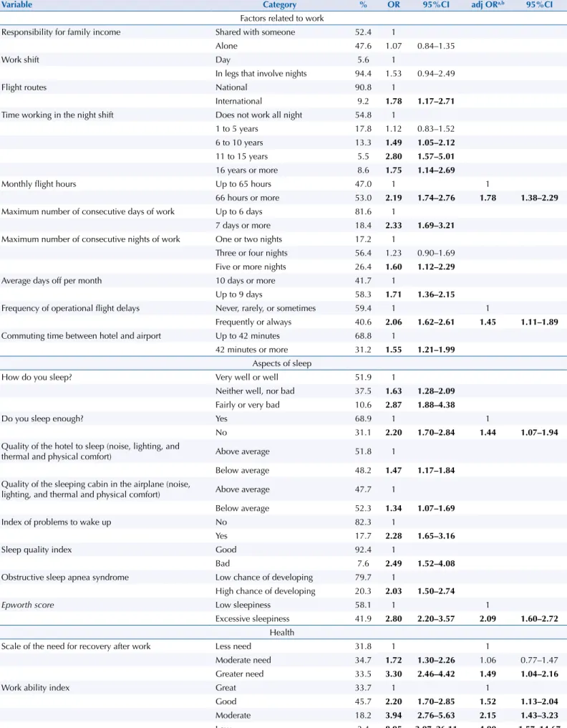Select 'High chance of developing' category
Image resolution: width=567 pixels, height=728 pixels.
[x=265, y=591]
